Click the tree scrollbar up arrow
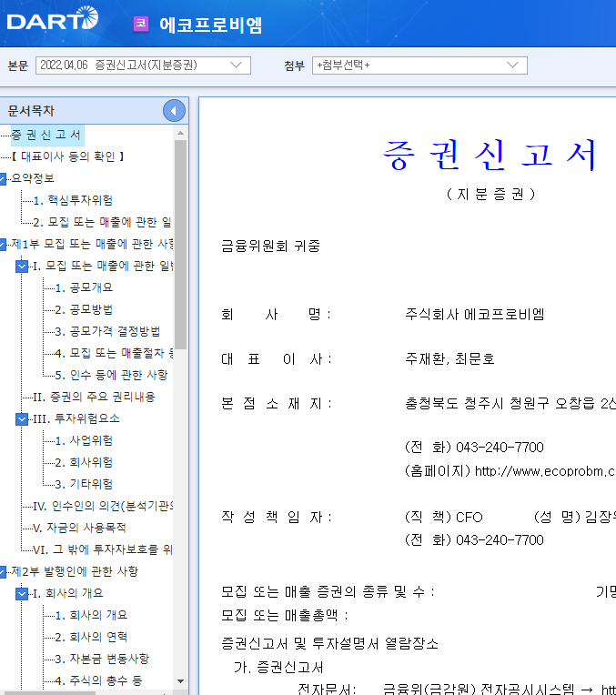This screenshot has width=616, height=695. point(180,133)
